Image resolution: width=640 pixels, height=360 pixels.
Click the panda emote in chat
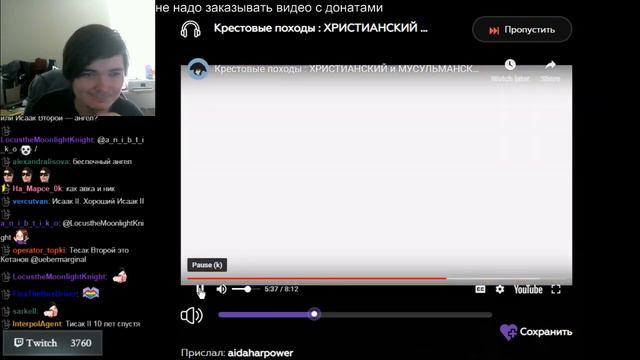tap(26, 150)
